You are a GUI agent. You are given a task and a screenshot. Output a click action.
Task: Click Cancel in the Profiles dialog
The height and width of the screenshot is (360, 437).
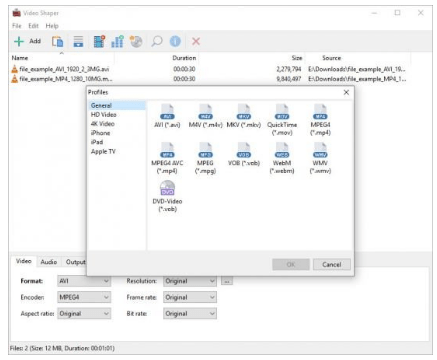pos(332,265)
